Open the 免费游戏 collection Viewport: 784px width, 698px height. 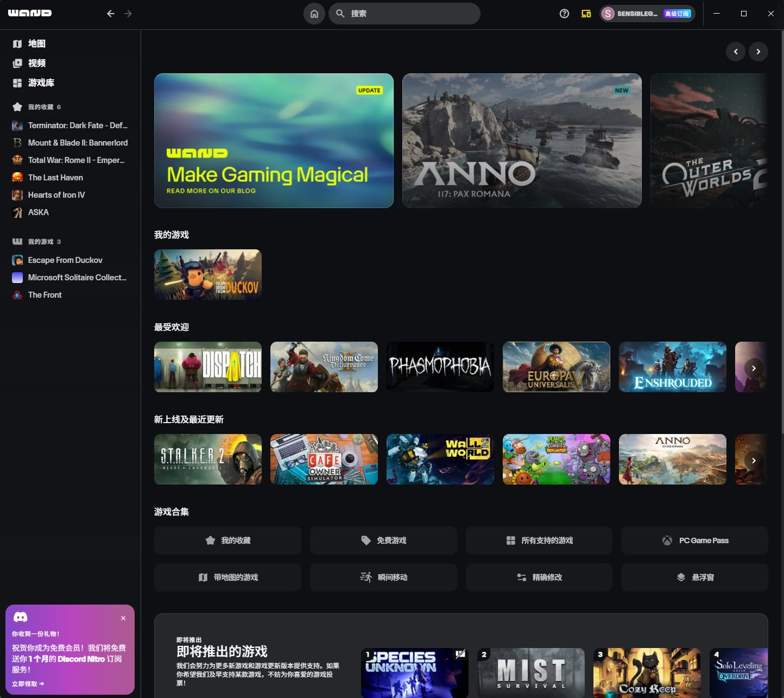pos(383,540)
